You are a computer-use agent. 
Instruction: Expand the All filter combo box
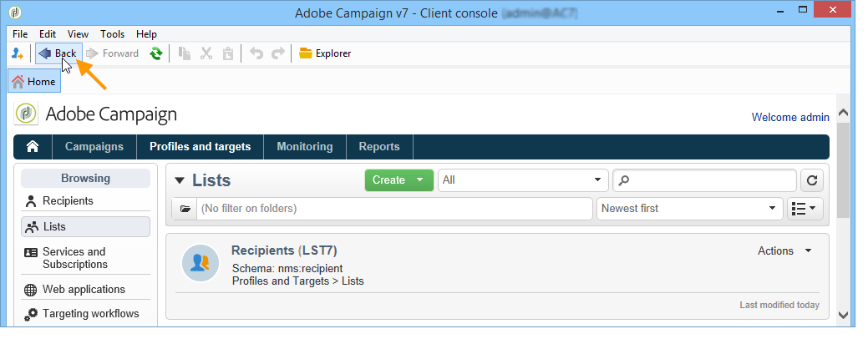[597, 180]
